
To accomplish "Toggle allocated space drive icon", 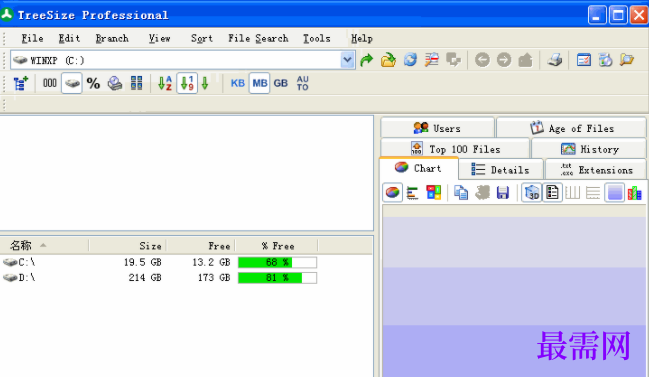I will coord(72,83).
